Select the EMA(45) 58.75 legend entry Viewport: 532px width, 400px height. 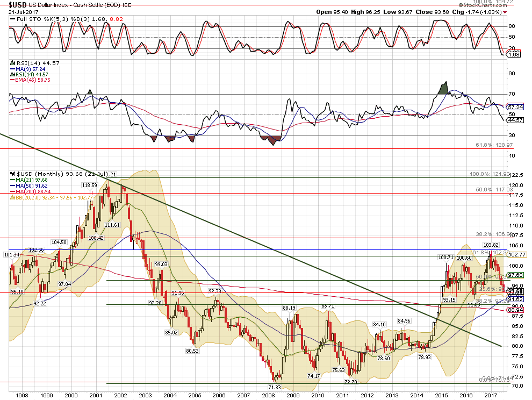coord(32,80)
